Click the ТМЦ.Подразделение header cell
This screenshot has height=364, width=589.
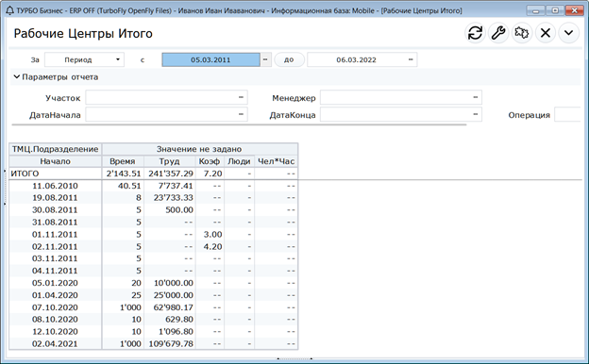click(x=55, y=149)
